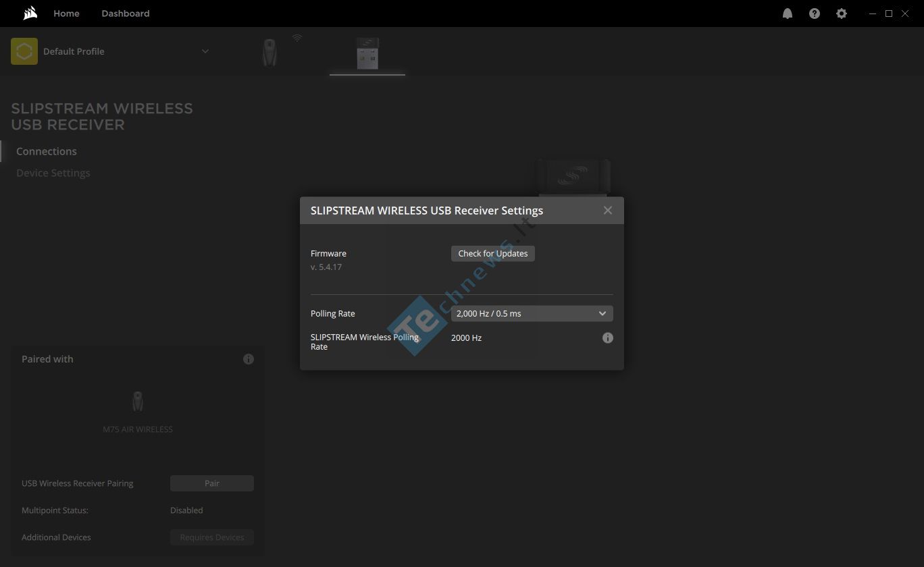Click the SLIPSTREAM WIRELESS USB RECEIVER heading

(102, 116)
